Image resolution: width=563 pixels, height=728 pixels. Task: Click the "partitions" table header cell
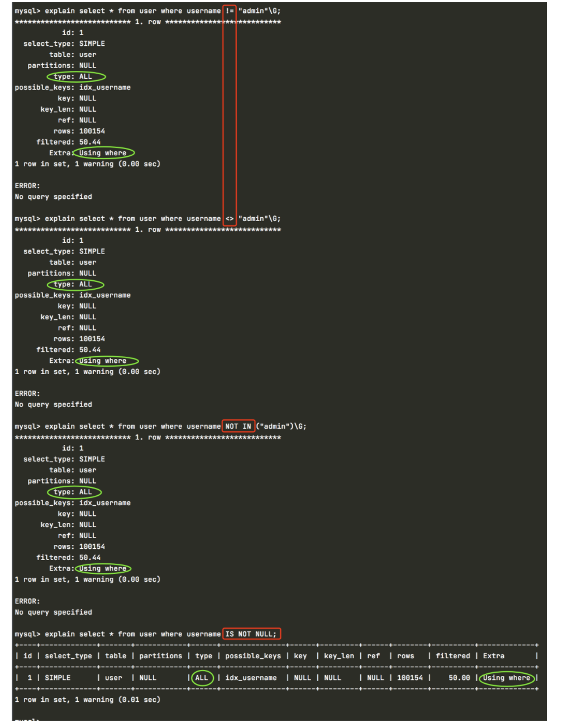[161, 656]
